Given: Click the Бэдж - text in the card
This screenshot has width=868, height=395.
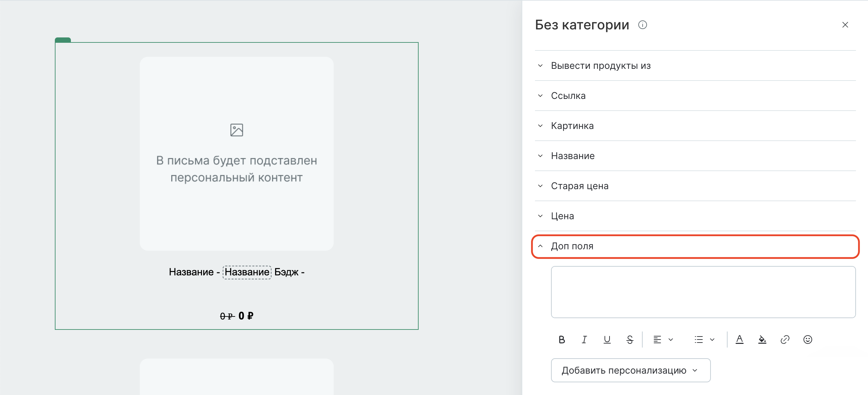Looking at the screenshot, I should [x=289, y=272].
